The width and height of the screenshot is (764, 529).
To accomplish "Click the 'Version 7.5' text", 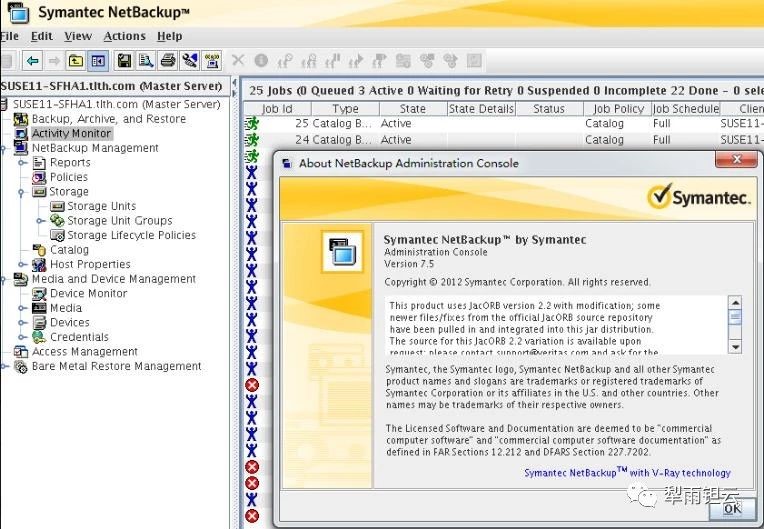I will tap(409, 264).
